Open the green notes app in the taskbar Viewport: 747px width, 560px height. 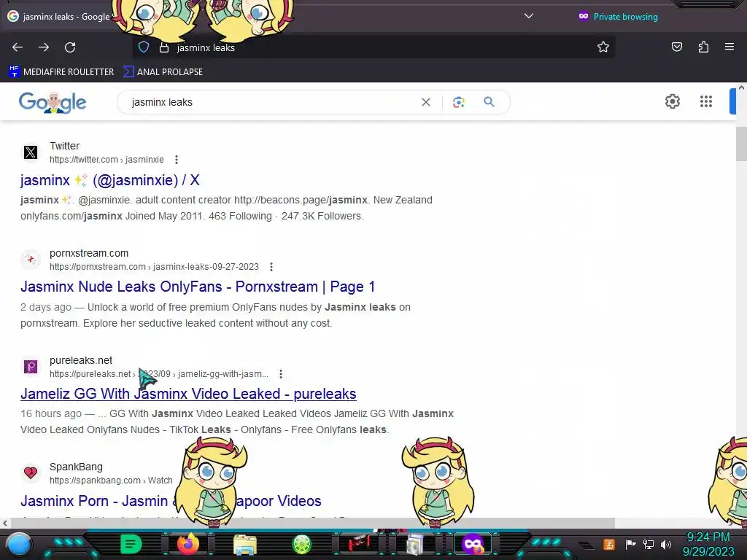point(131,544)
